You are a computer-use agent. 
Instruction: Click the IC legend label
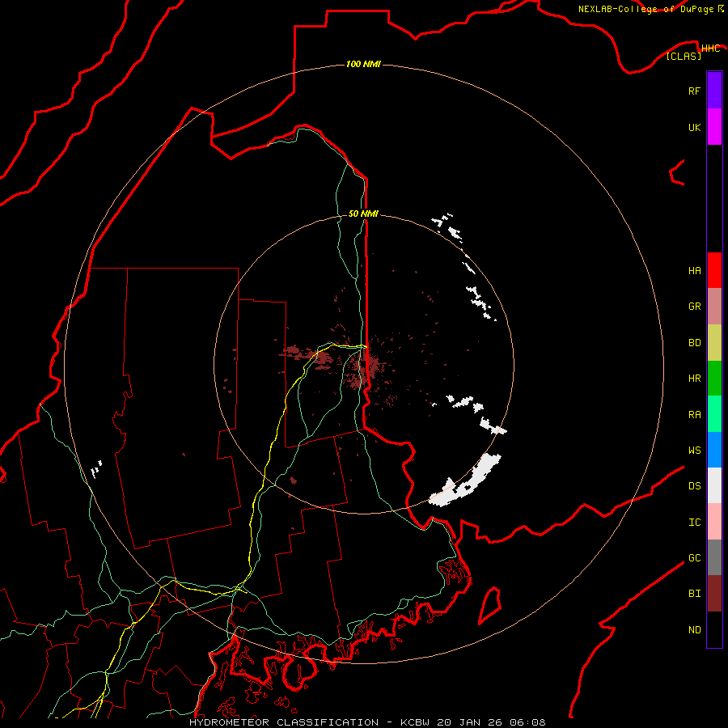[694, 523]
